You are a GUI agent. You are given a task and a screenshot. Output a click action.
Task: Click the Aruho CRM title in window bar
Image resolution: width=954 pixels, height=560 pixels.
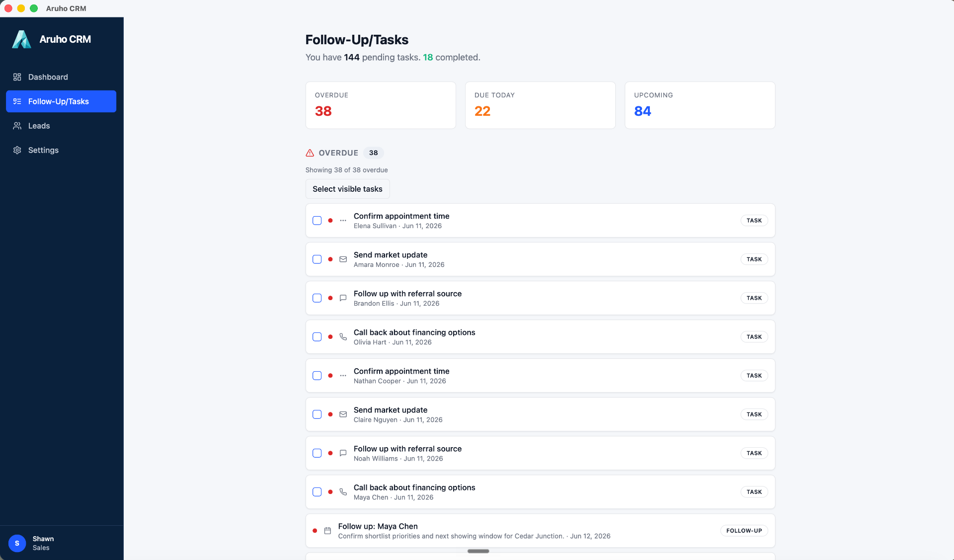66,8
